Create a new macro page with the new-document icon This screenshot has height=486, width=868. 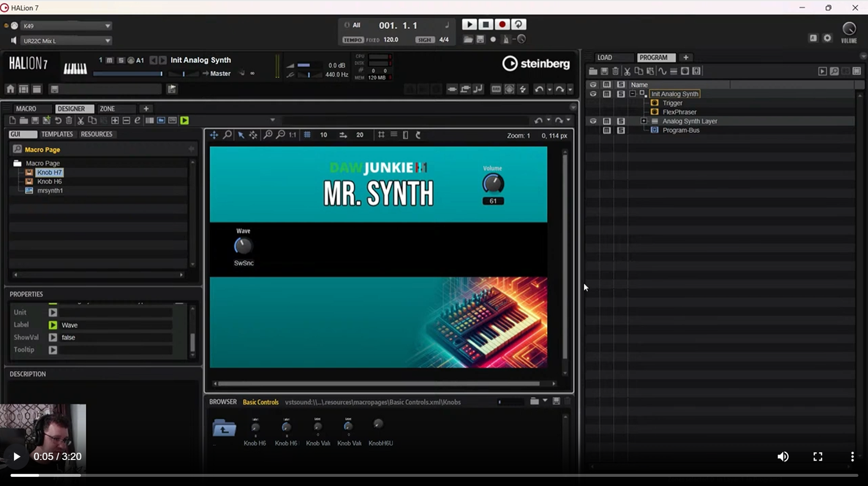click(12, 120)
